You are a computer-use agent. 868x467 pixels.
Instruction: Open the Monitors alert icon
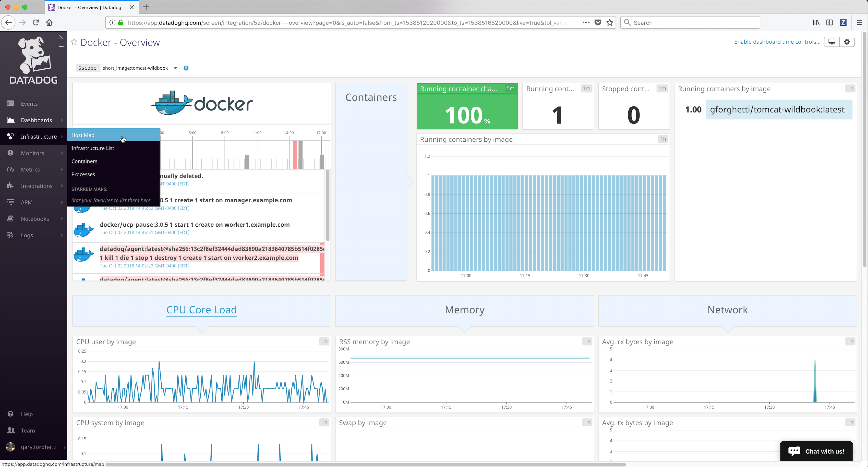(11, 153)
